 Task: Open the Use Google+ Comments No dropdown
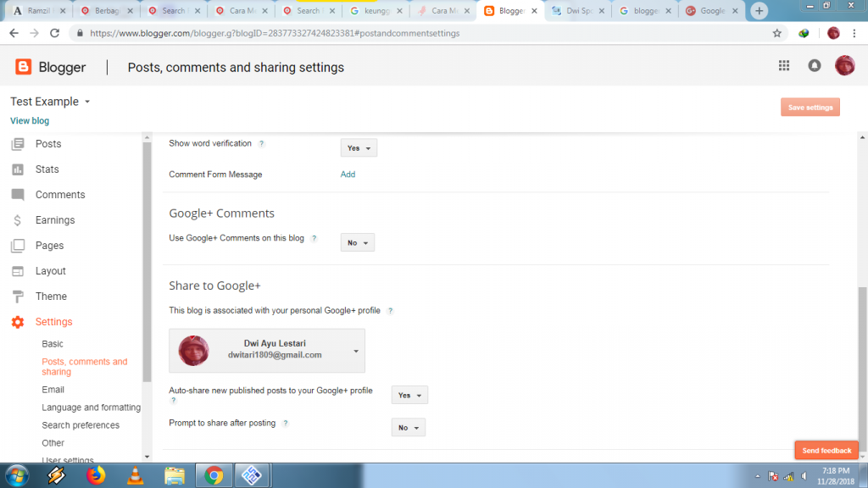tap(358, 242)
